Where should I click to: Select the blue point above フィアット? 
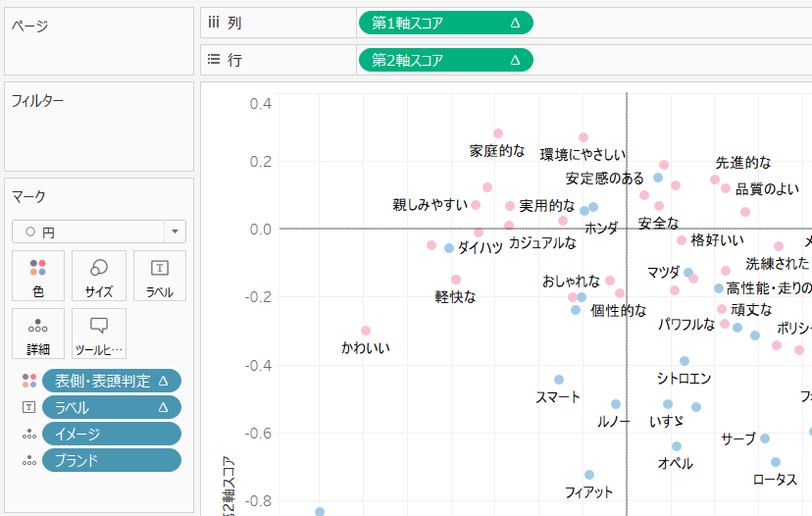589,475
